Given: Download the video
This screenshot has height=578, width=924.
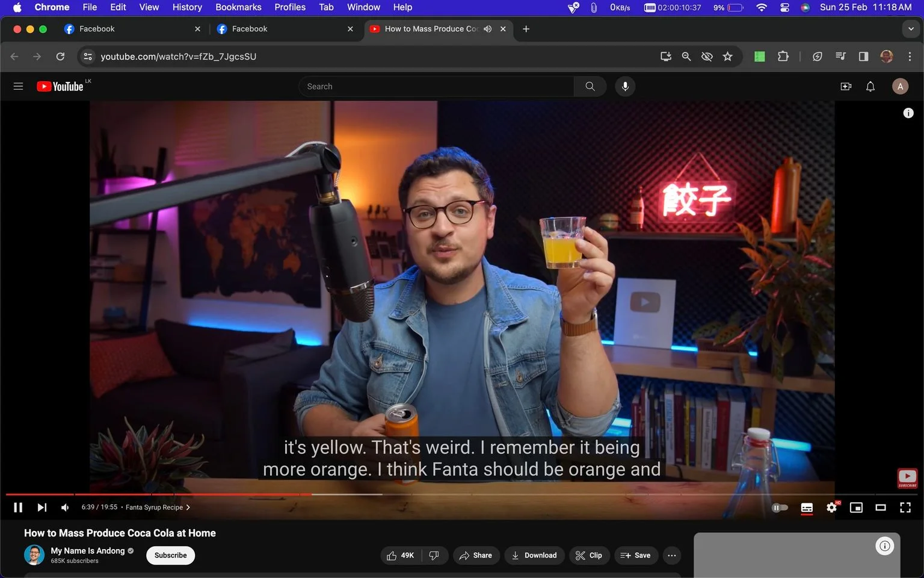Looking at the screenshot, I should (x=534, y=555).
